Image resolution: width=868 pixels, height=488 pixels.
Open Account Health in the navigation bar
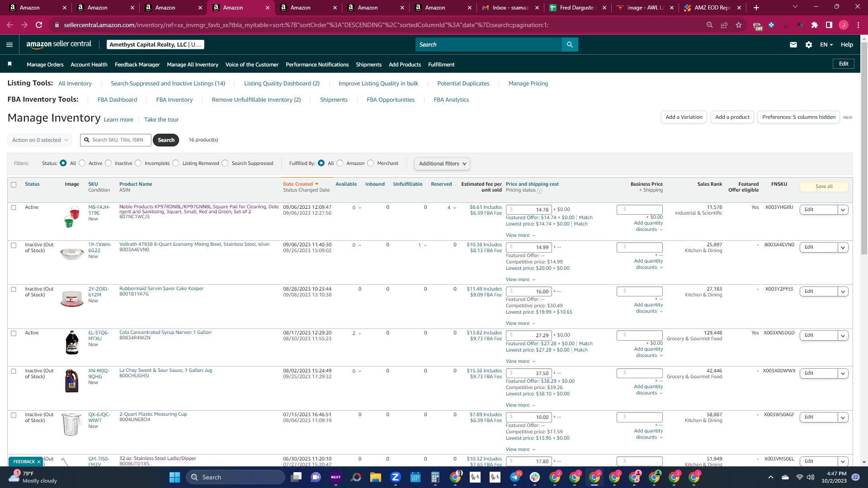click(89, 65)
